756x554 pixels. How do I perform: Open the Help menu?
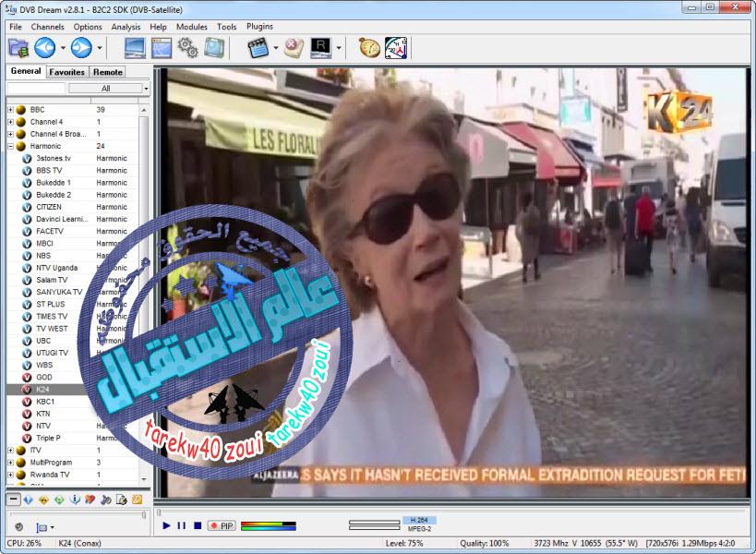click(x=158, y=27)
